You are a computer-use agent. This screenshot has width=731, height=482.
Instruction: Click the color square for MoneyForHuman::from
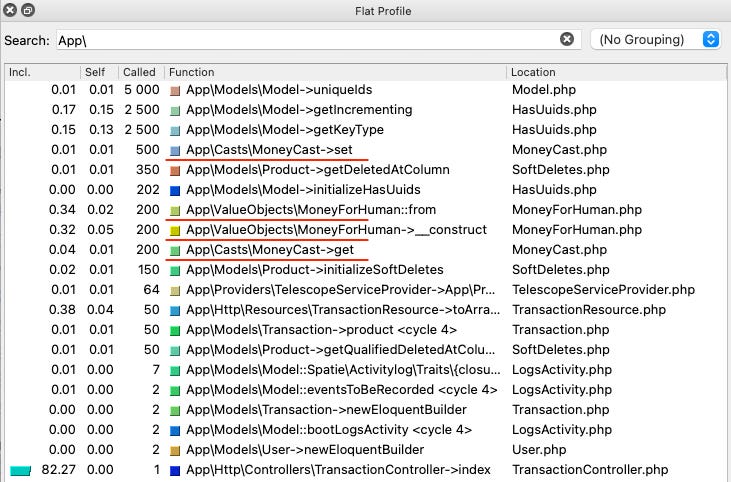click(x=175, y=210)
